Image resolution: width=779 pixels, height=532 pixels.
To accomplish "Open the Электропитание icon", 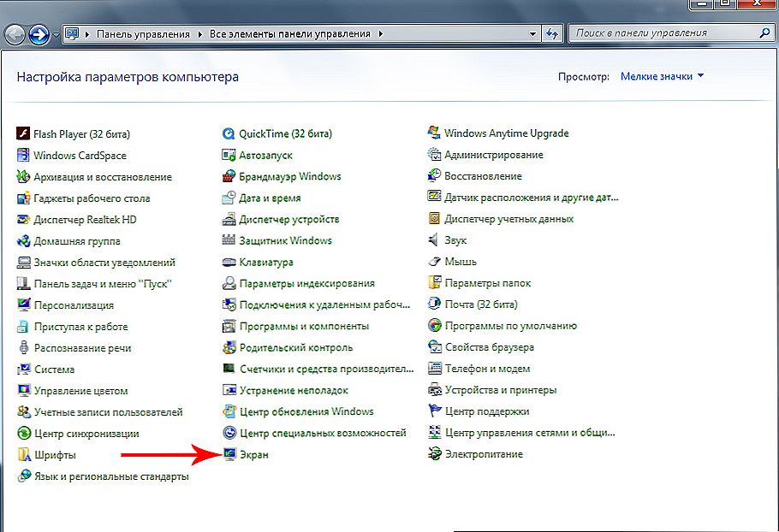I will 434,455.
